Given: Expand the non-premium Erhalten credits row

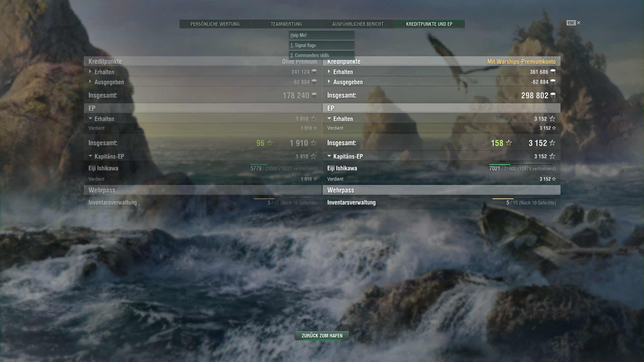Looking at the screenshot, I should click(x=90, y=72).
